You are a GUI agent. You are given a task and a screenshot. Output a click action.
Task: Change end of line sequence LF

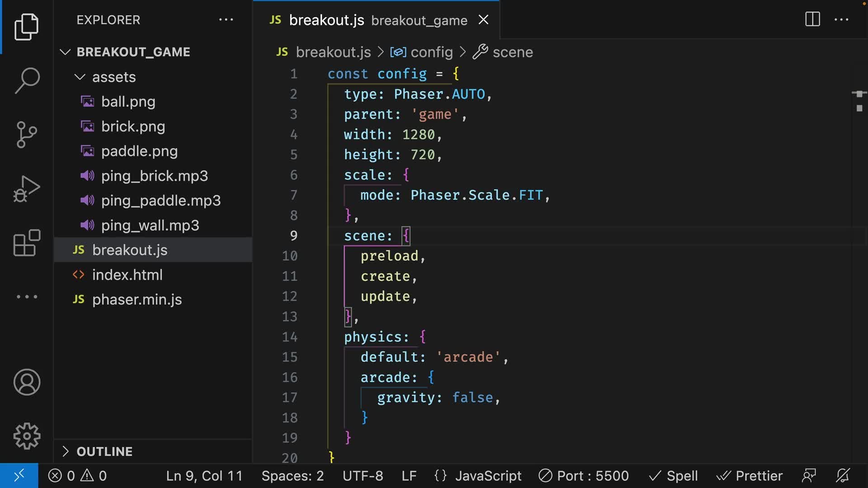click(409, 476)
